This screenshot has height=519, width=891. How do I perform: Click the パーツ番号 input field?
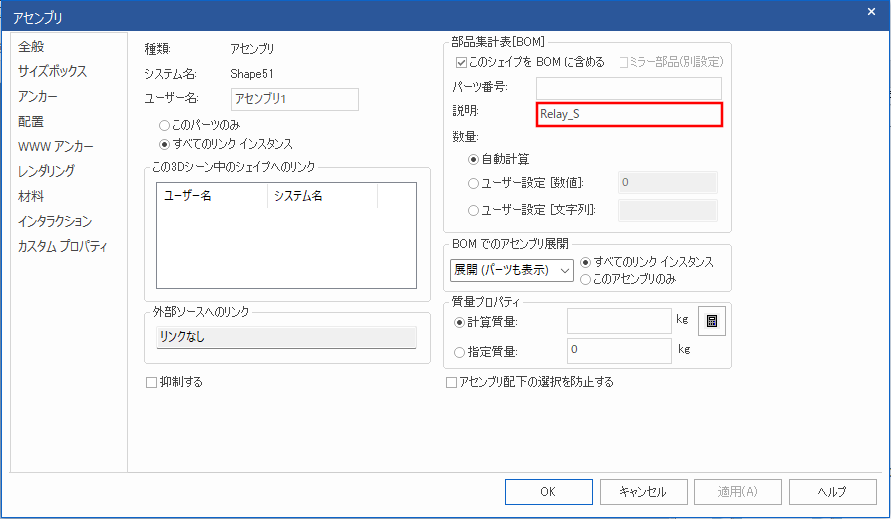[x=628, y=88]
